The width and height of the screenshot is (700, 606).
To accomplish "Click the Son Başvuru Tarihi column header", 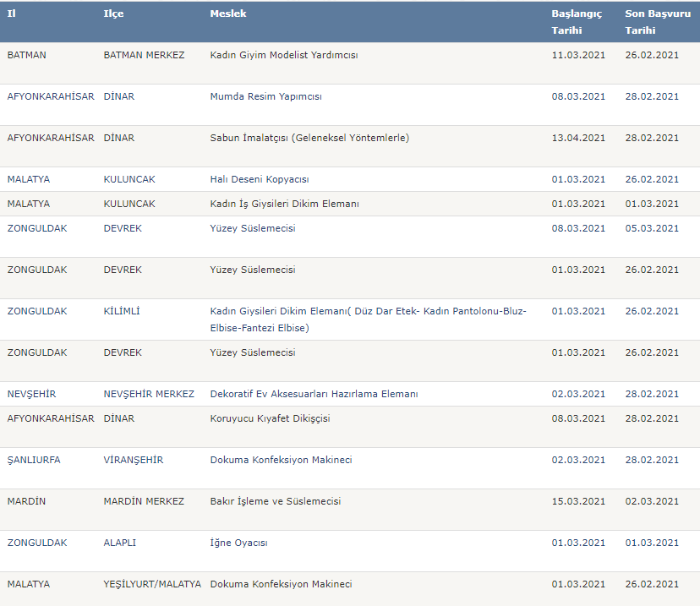I will coord(658,22).
